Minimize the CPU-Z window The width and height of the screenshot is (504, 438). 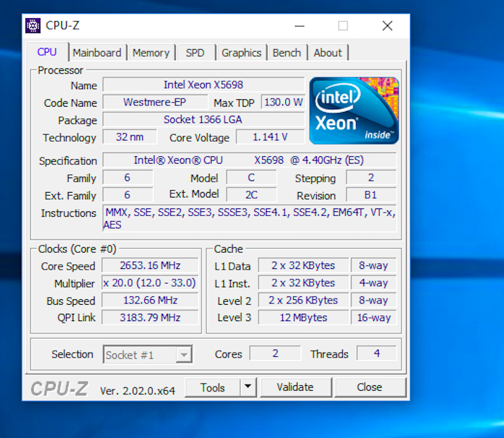300,25
